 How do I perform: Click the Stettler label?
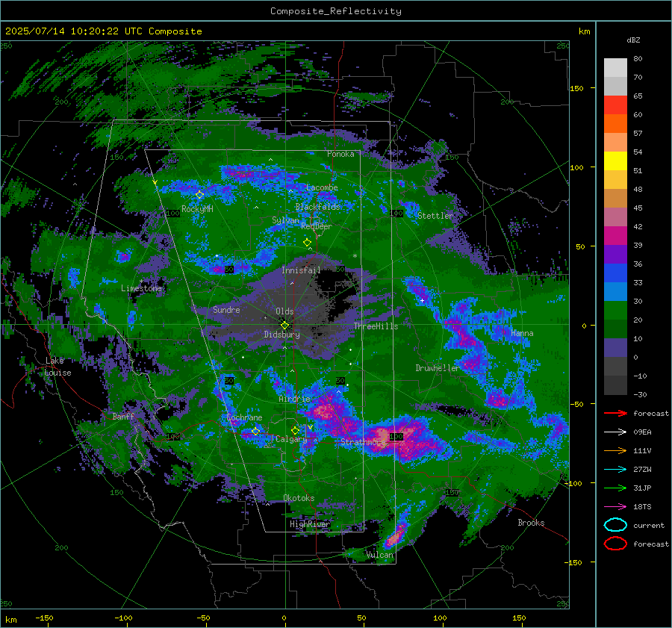coord(435,216)
